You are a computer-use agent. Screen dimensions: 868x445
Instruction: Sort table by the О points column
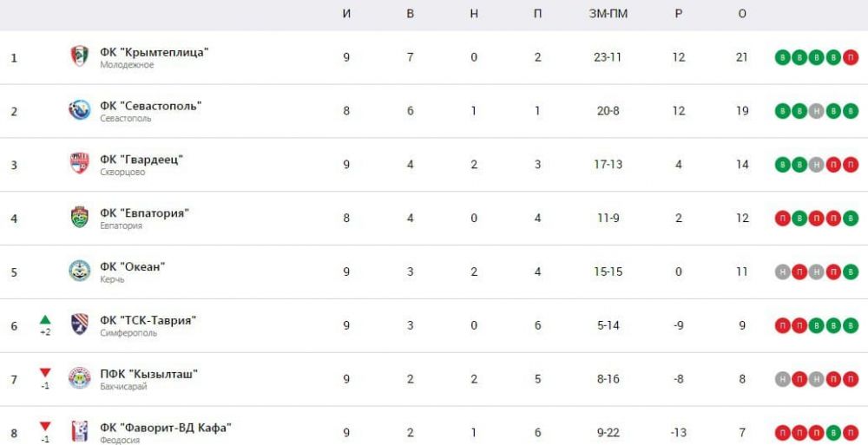click(x=742, y=15)
